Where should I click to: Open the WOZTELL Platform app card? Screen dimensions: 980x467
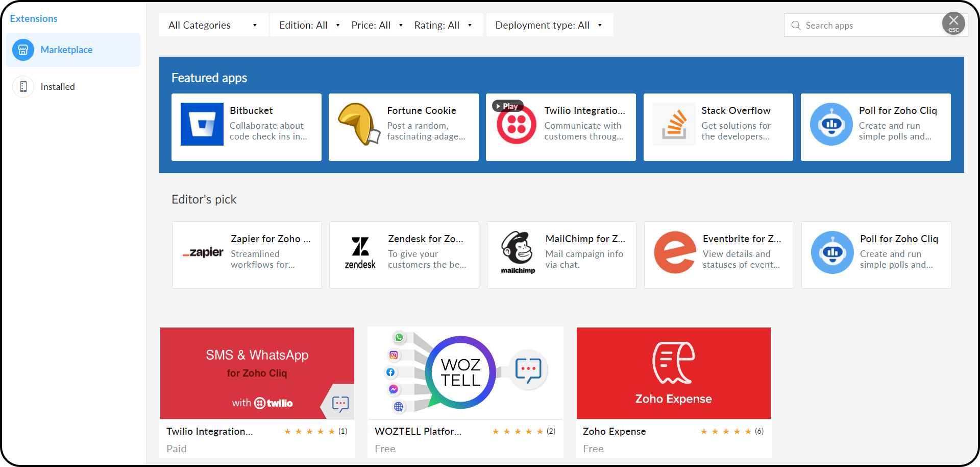465,392
